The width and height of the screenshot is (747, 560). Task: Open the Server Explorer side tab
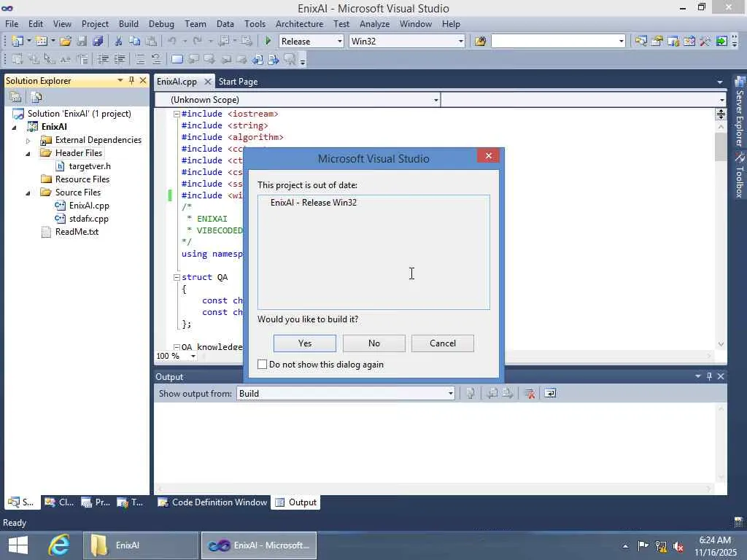pos(740,112)
